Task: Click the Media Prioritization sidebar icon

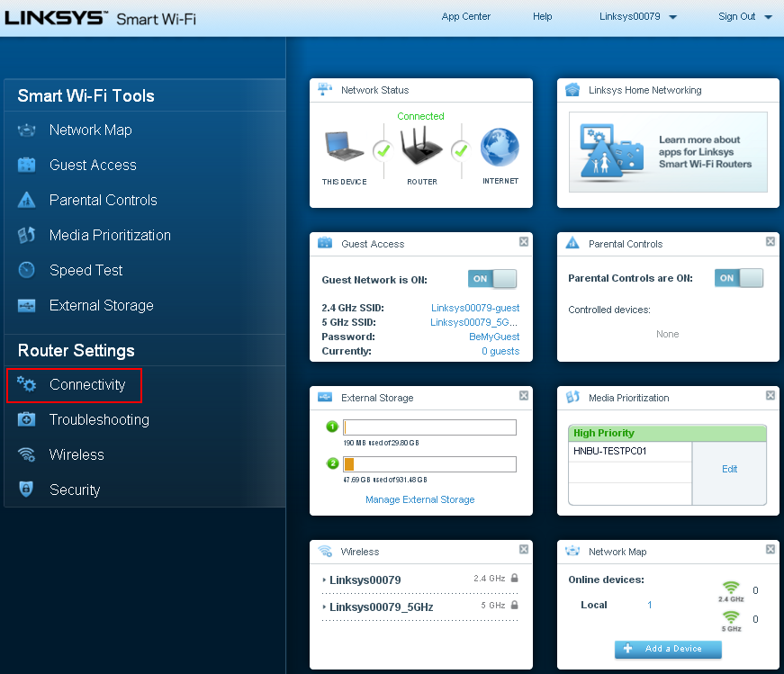Action: 26,235
